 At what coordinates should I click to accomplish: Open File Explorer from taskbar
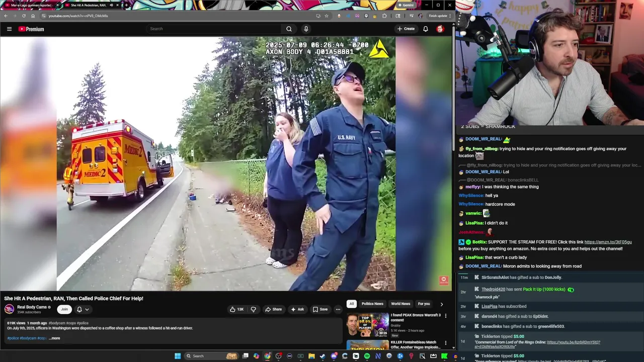click(311, 356)
